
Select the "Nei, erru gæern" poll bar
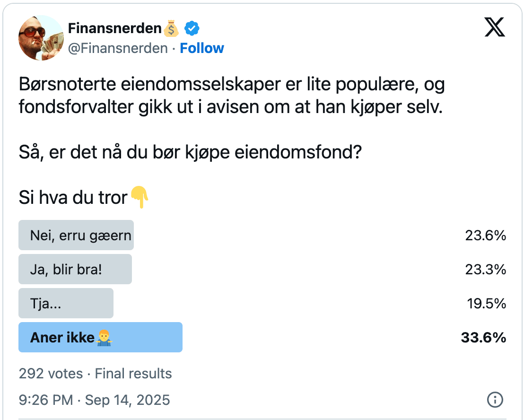click(76, 235)
